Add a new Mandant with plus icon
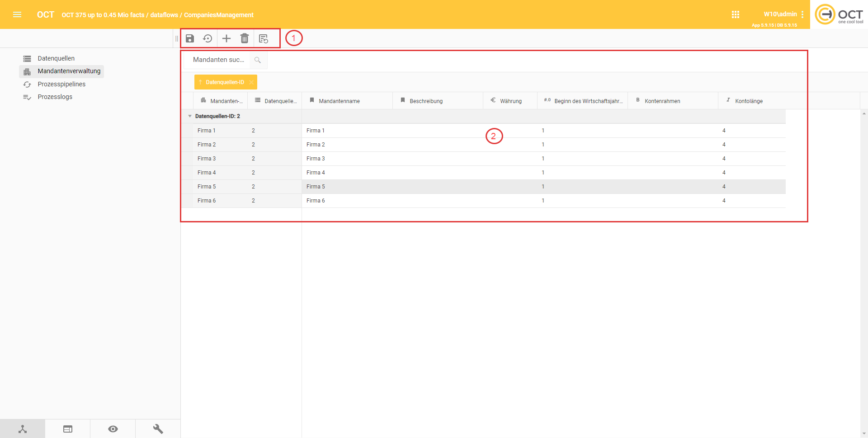This screenshot has width=868, height=438. [x=226, y=38]
